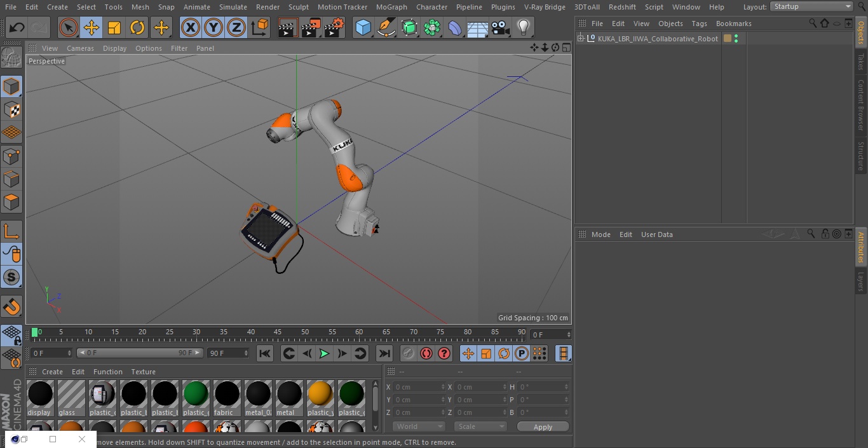Image resolution: width=868 pixels, height=448 pixels.
Task: Select the KUKA_LBR_IIWA_Collaborative_Robot object
Action: pyautogui.click(x=658, y=39)
